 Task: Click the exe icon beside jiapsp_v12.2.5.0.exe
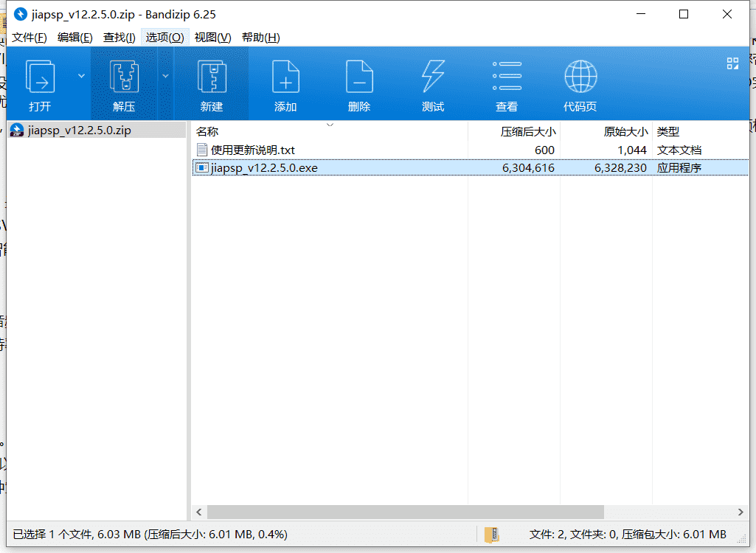click(x=202, y=168)
